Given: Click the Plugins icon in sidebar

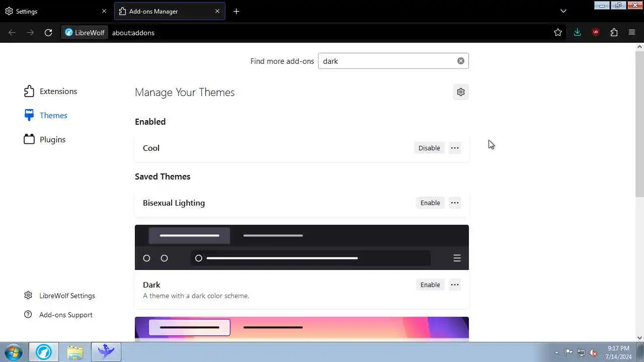Looking at the screenshot, I should coord(29,139).
